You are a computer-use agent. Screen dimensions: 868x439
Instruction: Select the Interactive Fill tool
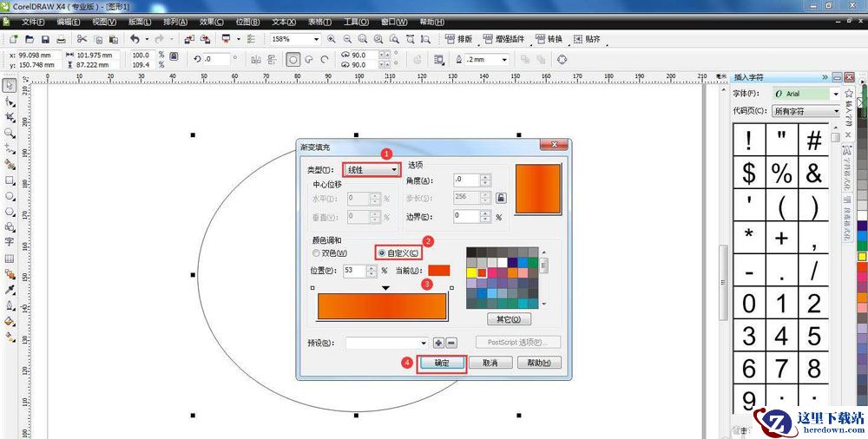pyautogui.click(x=10, y=337)
